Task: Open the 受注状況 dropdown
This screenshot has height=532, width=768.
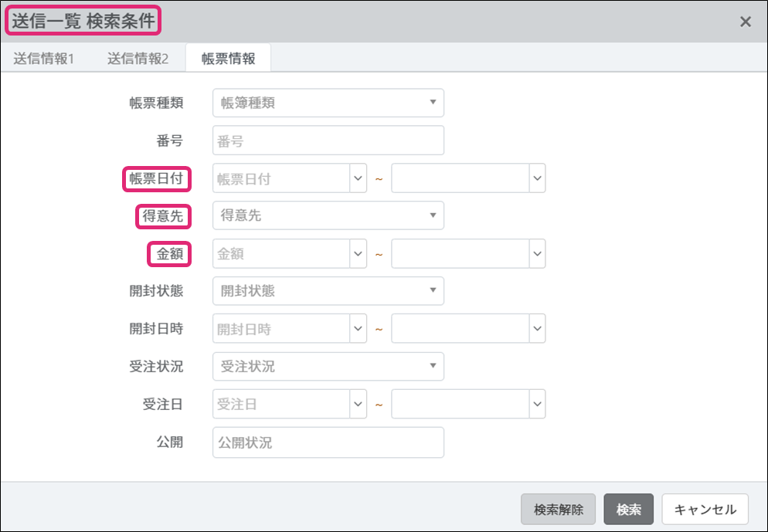Action: click(x=328, y=367)
